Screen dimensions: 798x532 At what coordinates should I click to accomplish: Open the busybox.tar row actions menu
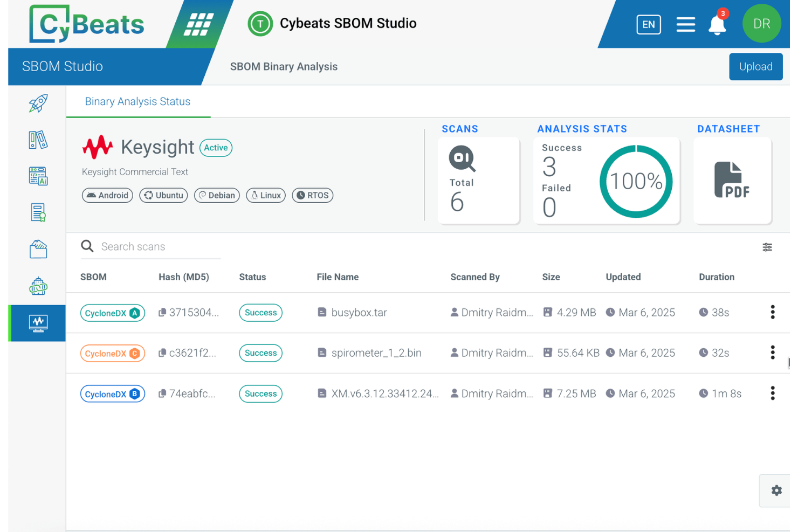773,312
